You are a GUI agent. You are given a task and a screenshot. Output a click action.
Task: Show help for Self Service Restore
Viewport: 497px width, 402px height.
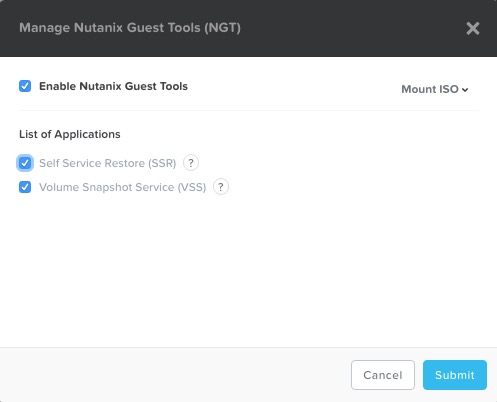click(191, 163)
